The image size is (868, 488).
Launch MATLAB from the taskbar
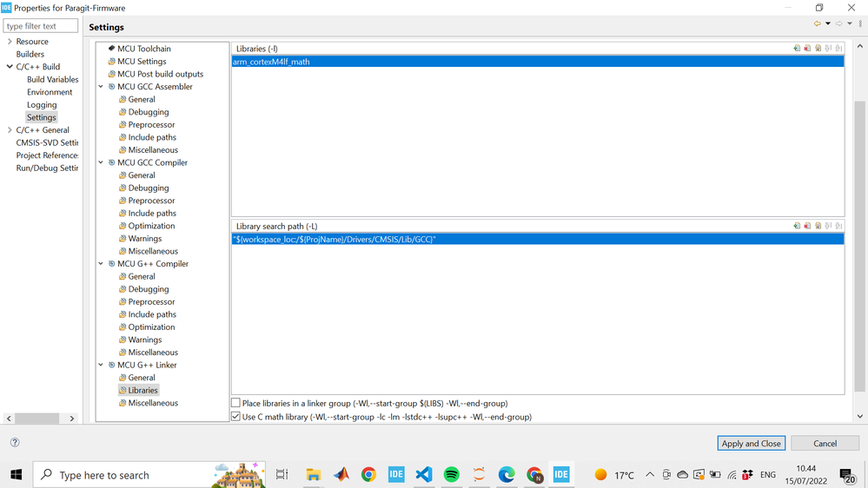[x=341, y=474]
